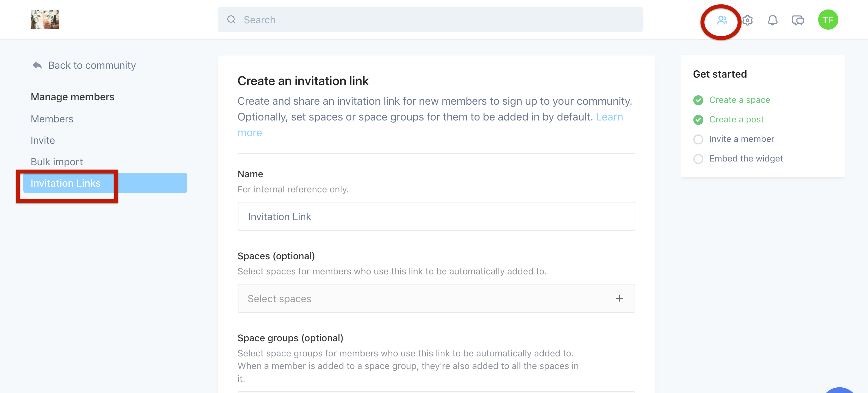Open Invite a member checklist item
The width and height of the screenshot is (868, 393).
click(x=741, y=139)
